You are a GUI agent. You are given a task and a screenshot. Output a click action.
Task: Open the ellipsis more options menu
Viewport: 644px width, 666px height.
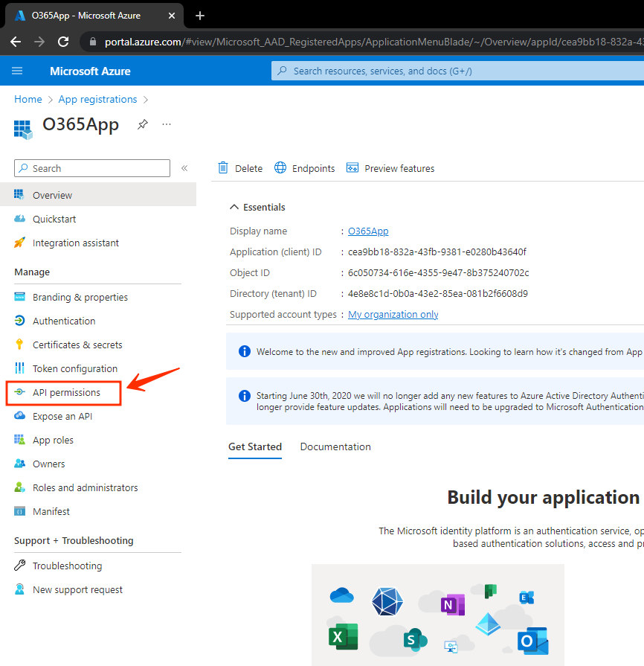tap(167, 124)
